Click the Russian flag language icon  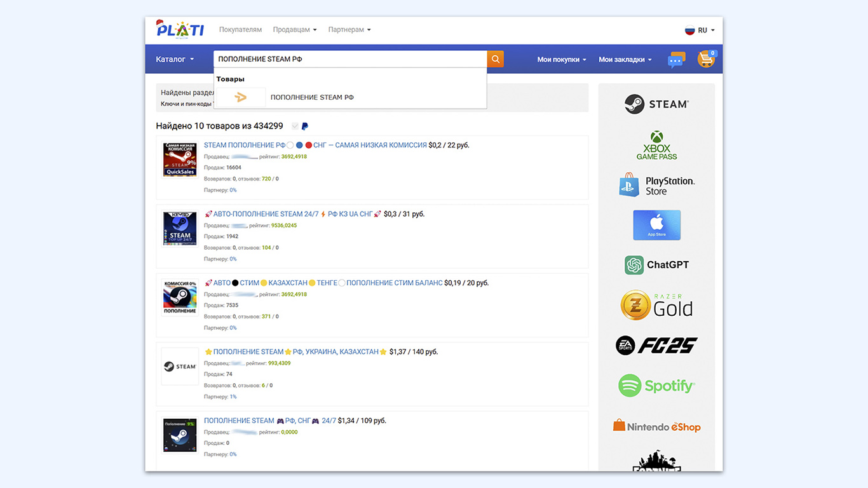pos(689,30)
